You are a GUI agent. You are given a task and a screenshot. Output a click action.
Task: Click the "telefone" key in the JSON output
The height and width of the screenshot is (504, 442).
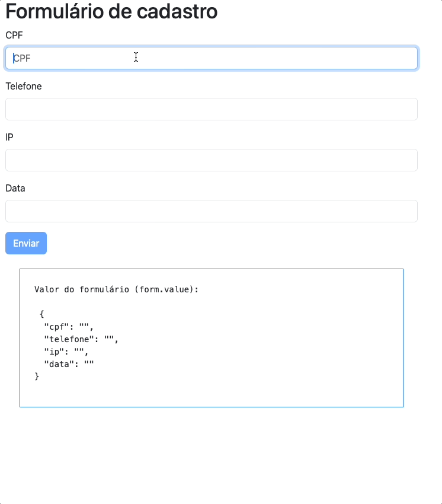tap(69, 339)
